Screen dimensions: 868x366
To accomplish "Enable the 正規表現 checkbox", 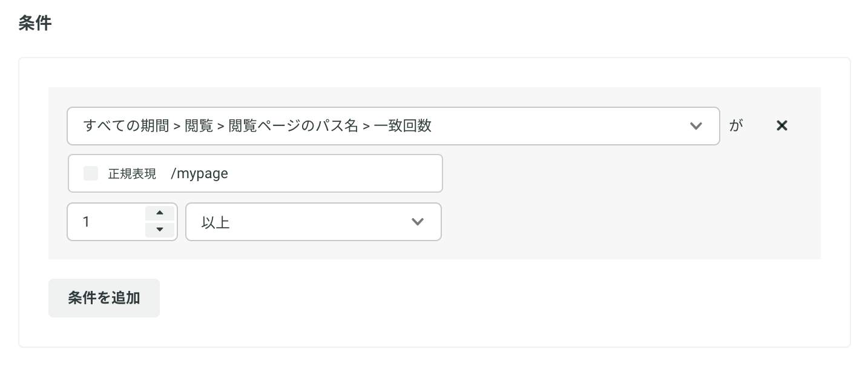I will click(x=91, y=173).
